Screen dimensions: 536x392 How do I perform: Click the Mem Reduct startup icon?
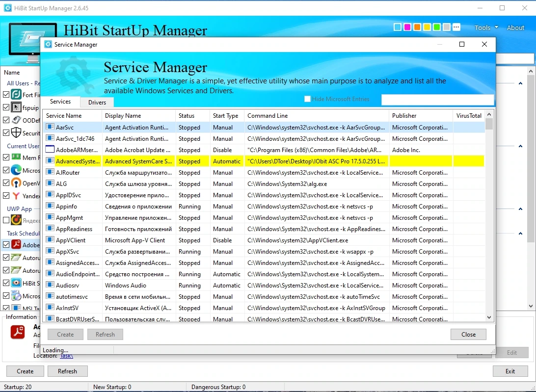click(x=16, y=157)
